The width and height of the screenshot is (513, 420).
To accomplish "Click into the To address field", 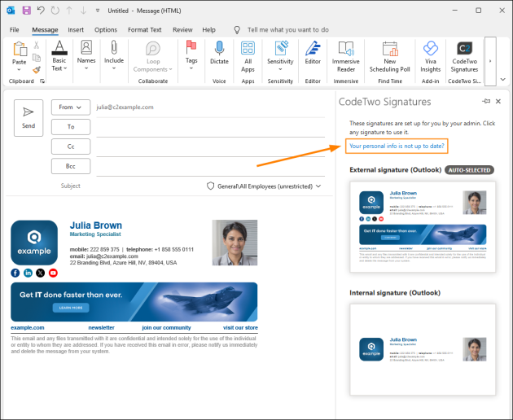I will [x=210, y=128].
